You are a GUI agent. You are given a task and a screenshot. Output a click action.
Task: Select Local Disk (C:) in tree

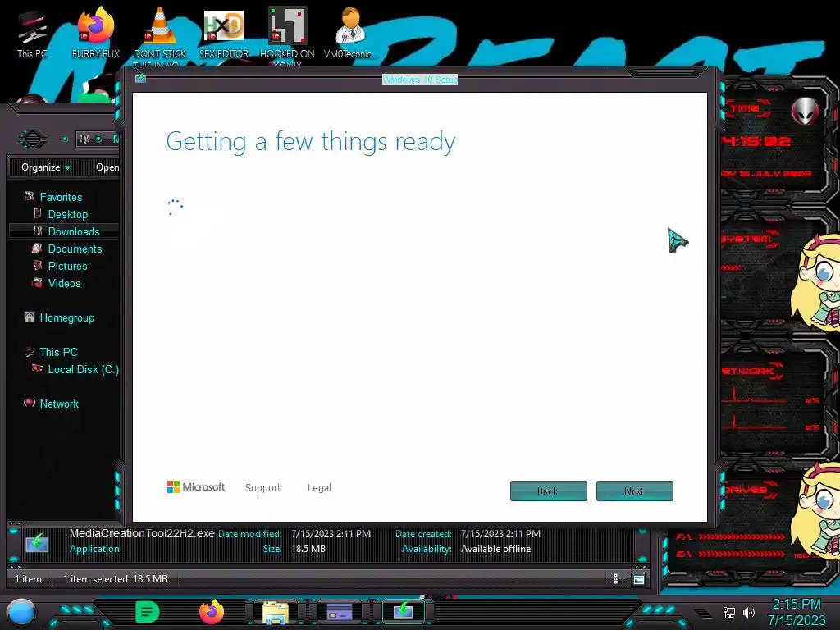83,369
